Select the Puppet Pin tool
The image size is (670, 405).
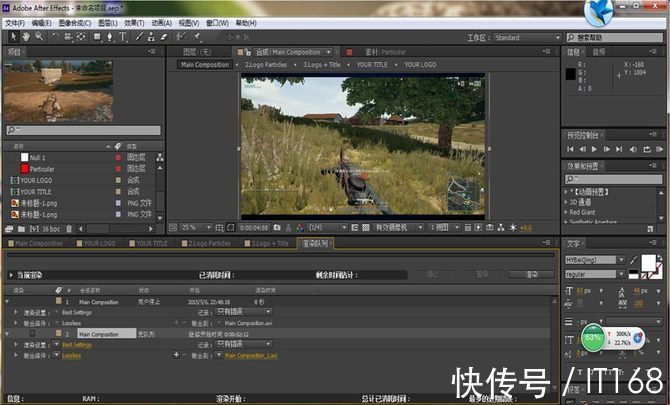point(197,37)
